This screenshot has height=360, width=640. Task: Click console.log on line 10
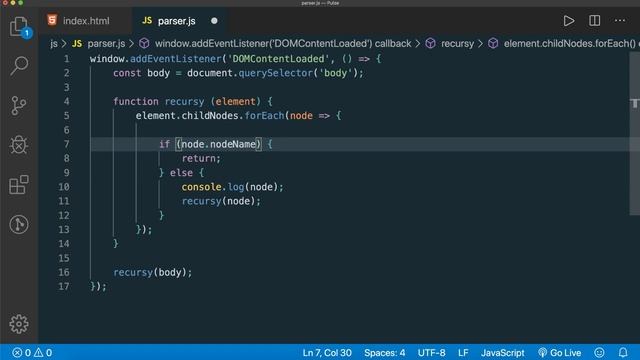(213, 187)
